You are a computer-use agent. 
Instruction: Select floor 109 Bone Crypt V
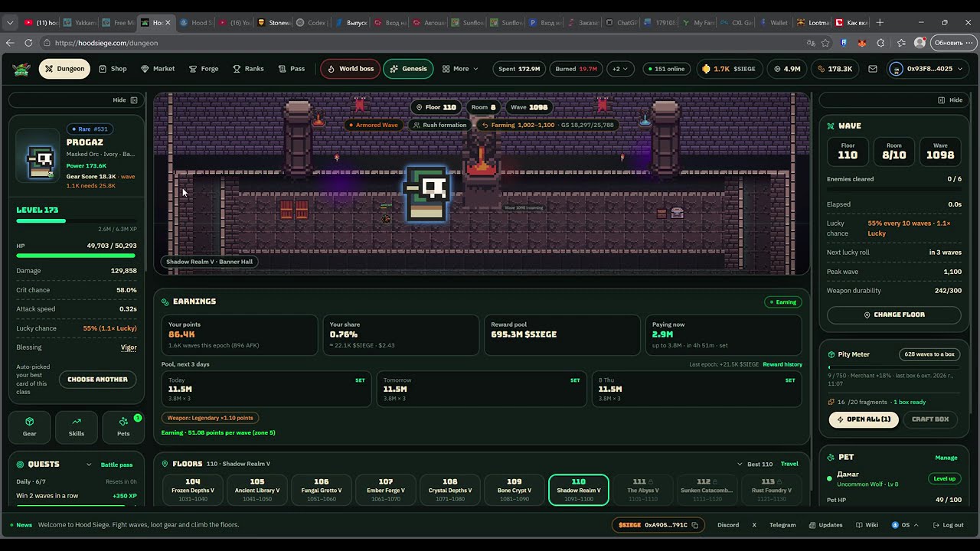click(x=514, y=491)
